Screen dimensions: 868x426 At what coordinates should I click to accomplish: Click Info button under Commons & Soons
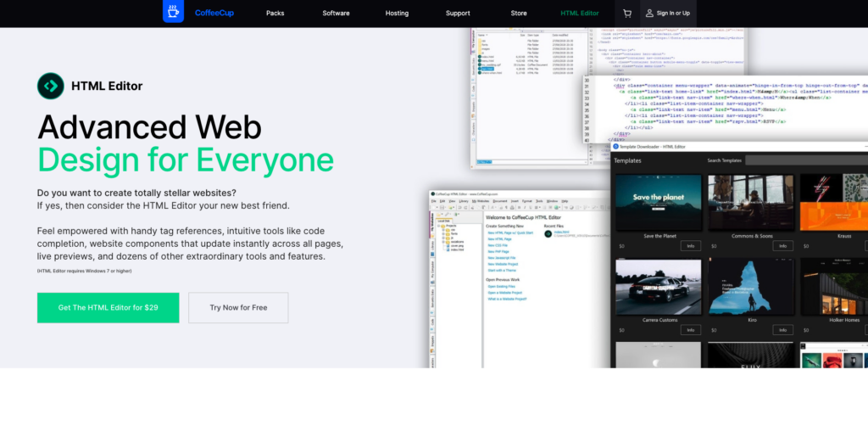click(x=782, y=246)
